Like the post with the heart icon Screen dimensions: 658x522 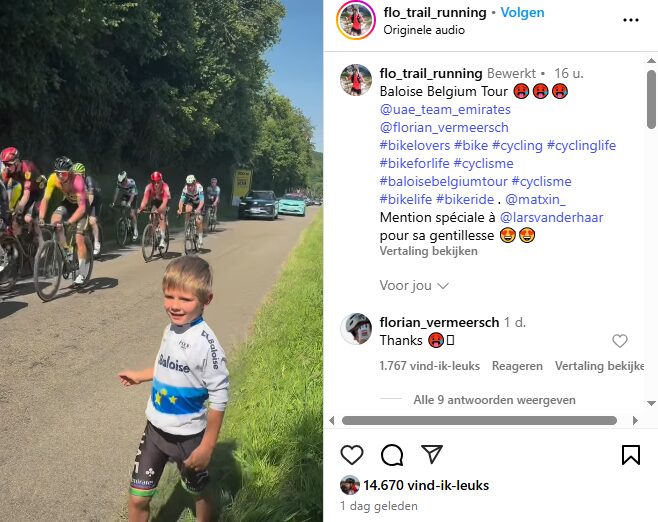pos(352,455)
